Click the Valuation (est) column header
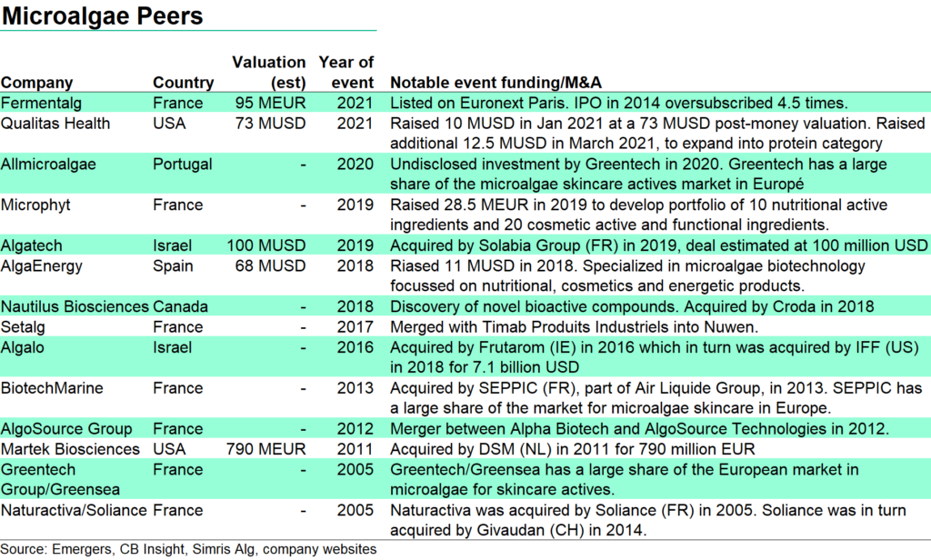 [268, 73]
